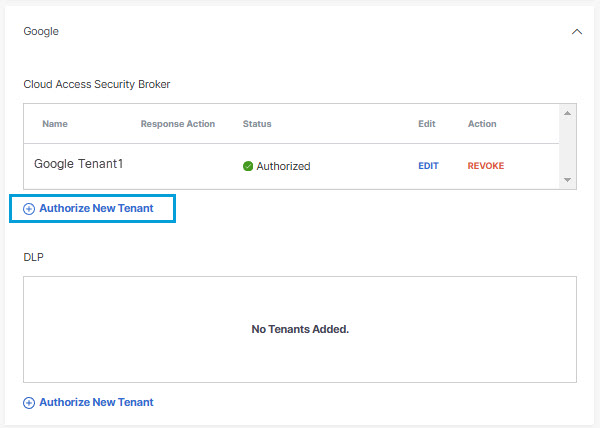Click Authorize New Tenant link below DLP
The width and height of the screenshot is (600, 428).
pyautogui.click(x=96, y=402)
